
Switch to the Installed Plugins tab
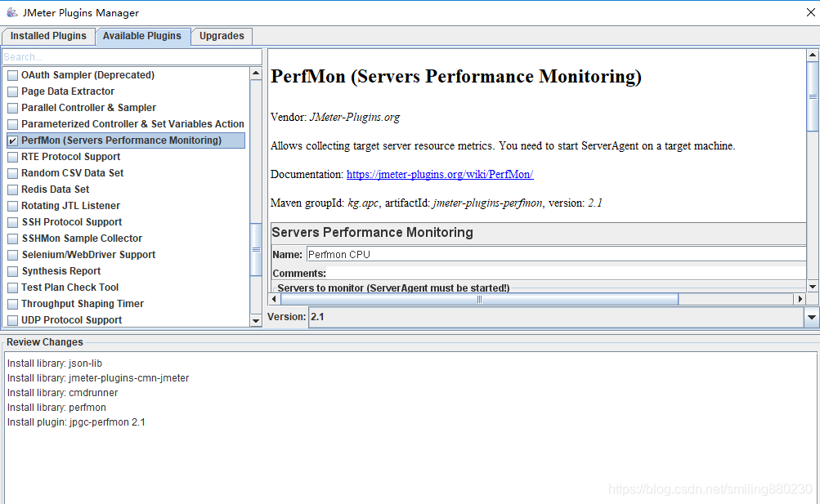[x=48, y=36]
